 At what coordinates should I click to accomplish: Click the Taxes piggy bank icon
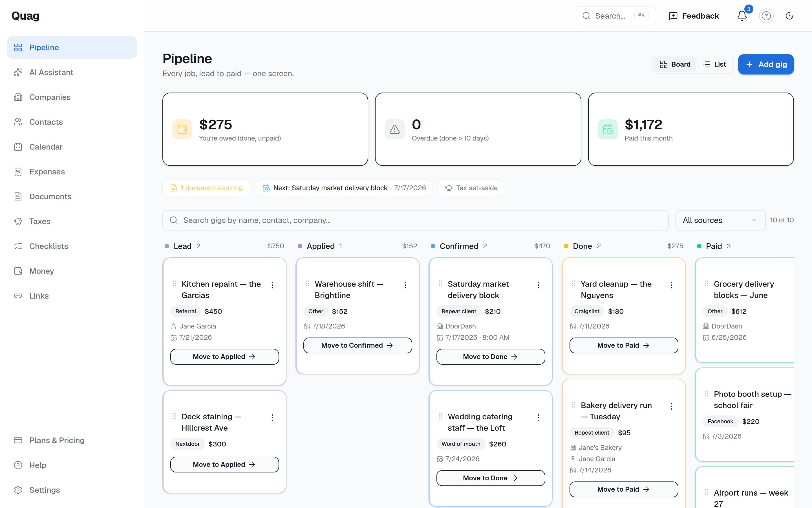[x=18, y=222]
